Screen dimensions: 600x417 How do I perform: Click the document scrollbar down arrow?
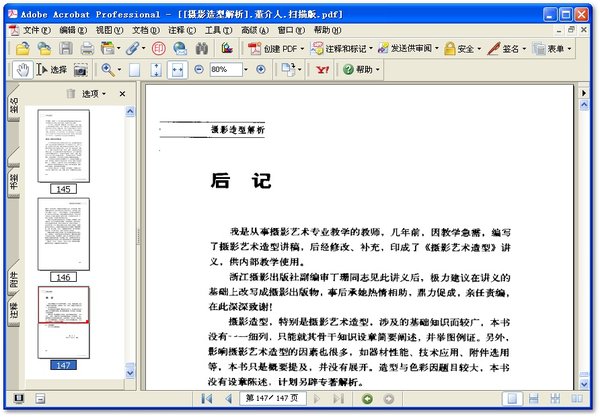(x=584, y=384)
